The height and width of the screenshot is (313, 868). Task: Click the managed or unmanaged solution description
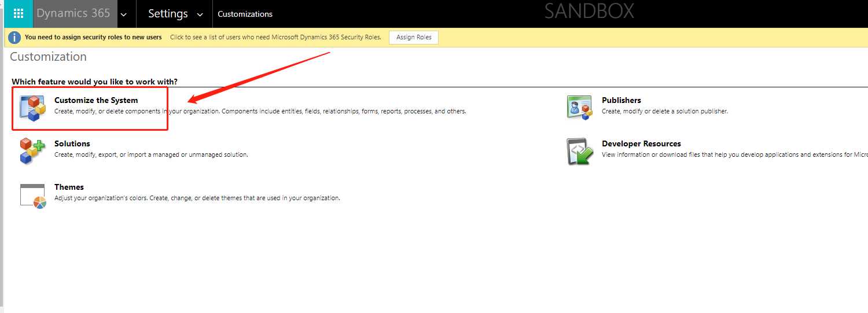coord(151,154)
